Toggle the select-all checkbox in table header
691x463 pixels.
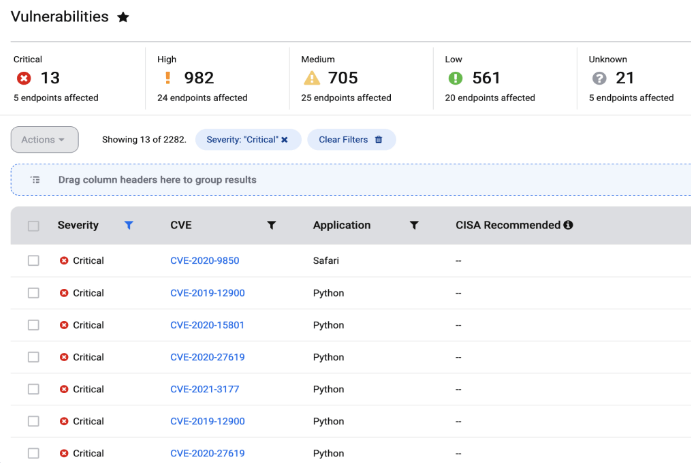33,226
